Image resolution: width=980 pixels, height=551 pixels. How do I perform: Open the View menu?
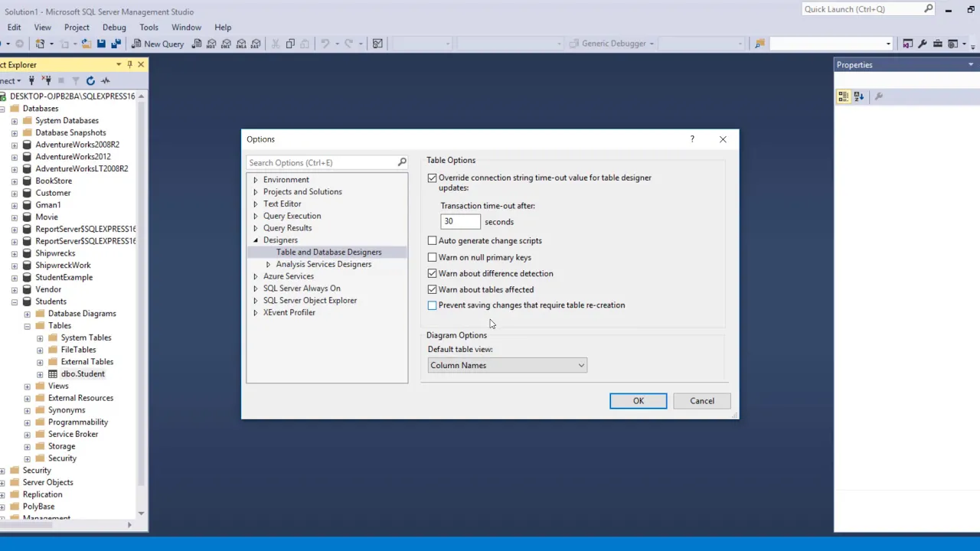[x=42, y=27]
